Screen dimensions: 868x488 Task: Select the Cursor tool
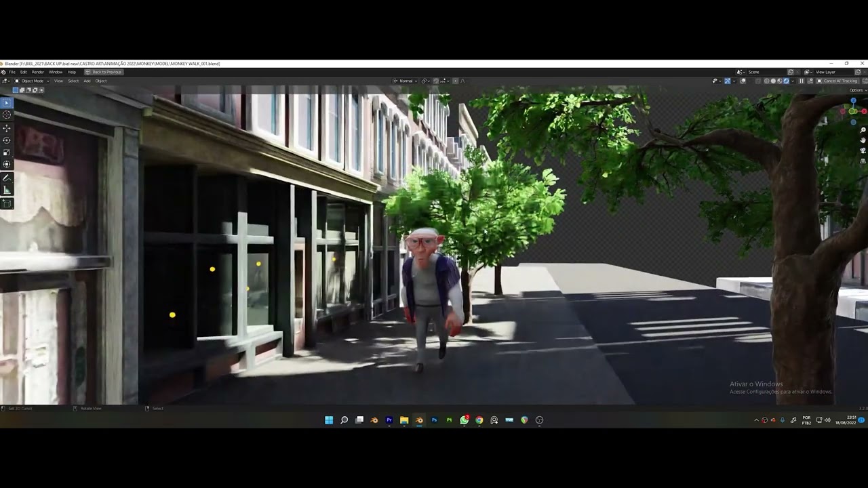[7, 115]
